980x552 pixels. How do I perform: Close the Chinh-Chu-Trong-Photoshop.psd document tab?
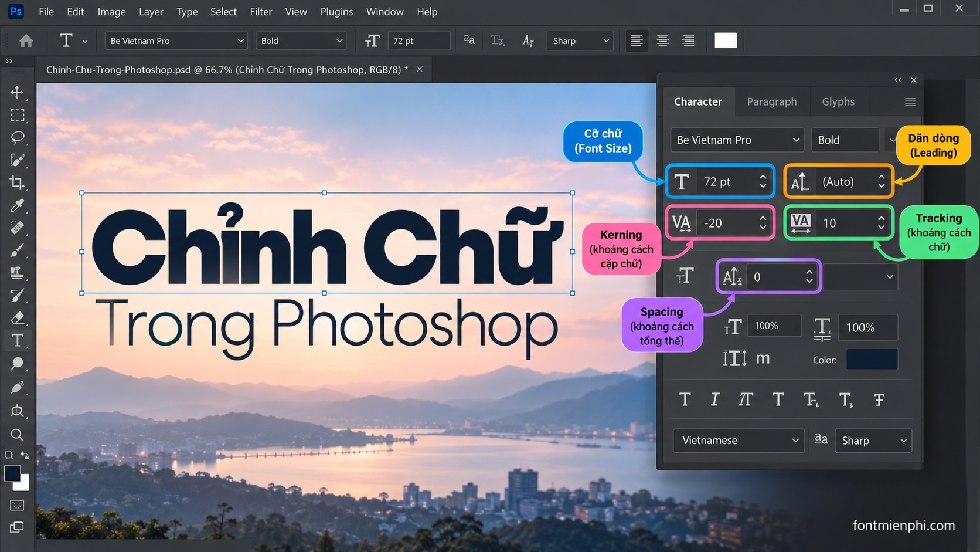(420, 69)
